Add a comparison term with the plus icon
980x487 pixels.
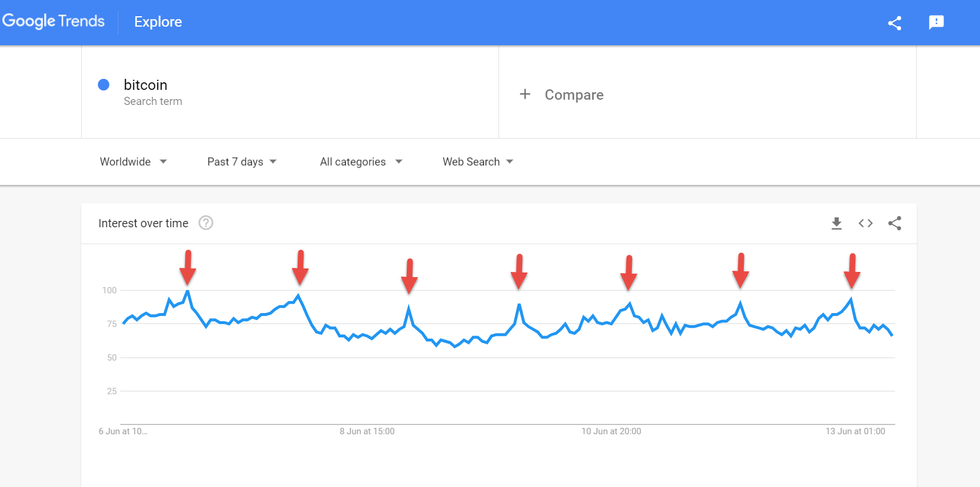click(x=525, y=94)
